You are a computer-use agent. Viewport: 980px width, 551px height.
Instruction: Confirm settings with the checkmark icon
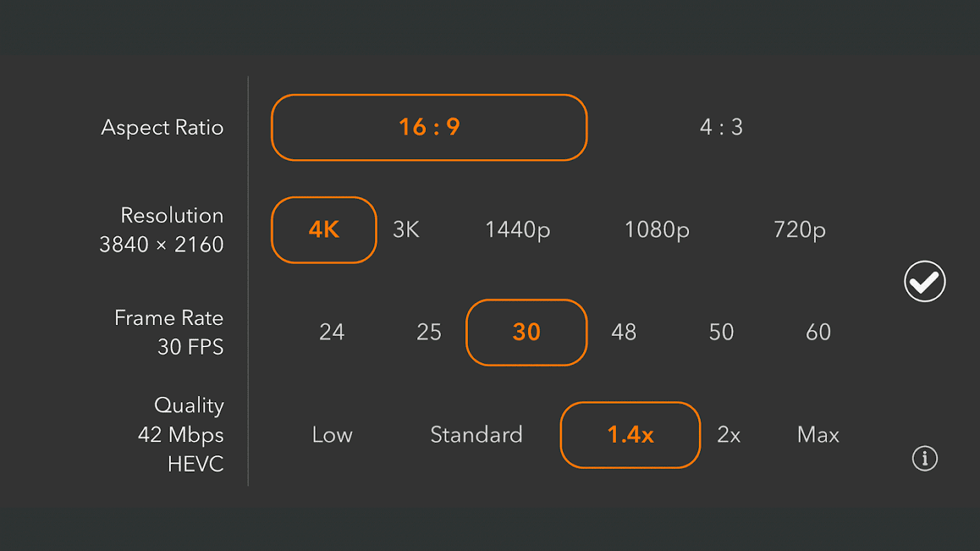(x=925, y=282)
